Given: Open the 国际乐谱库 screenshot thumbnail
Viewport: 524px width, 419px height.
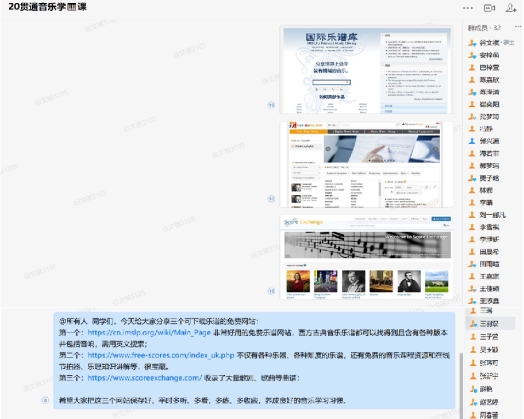Looking at the screenshot, I should 366,70.
